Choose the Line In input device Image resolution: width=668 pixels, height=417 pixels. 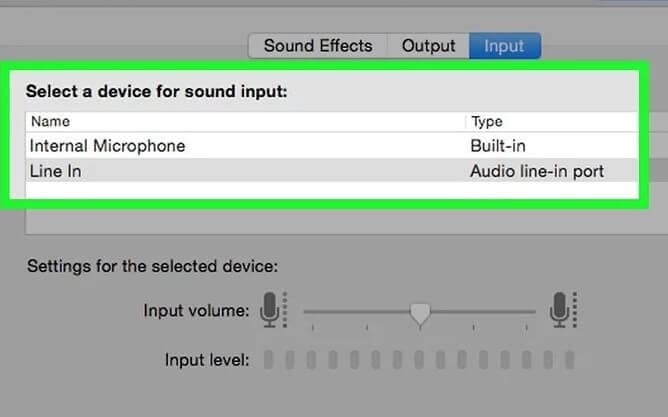click(x=56, y=171)
